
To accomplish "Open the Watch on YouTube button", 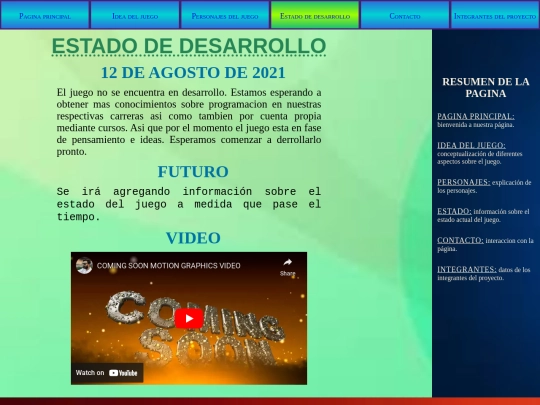I will tap(107, 373).
